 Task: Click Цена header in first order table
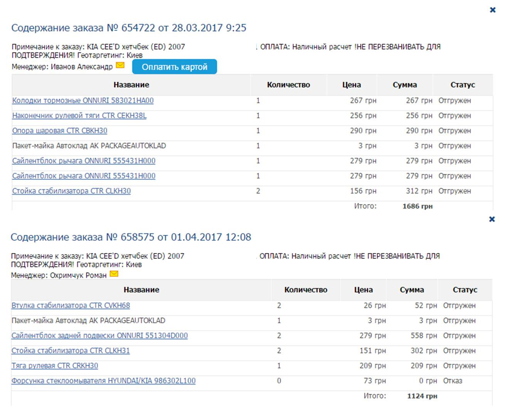coord(351,85)
